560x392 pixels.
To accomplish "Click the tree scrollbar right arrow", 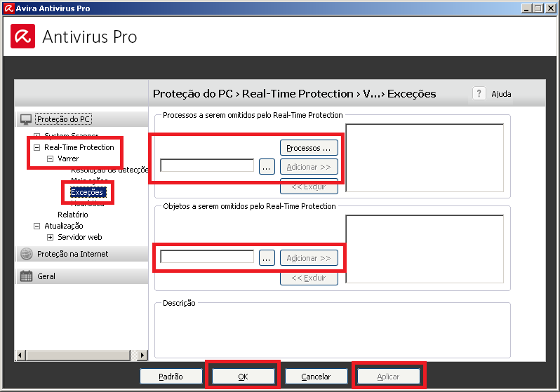I will [x=142, y=356].
